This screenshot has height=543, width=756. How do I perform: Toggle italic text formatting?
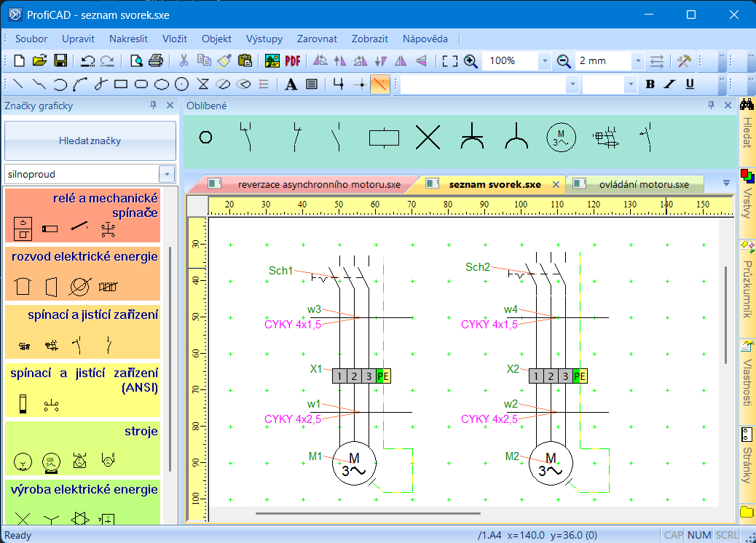tap(670, 84)
